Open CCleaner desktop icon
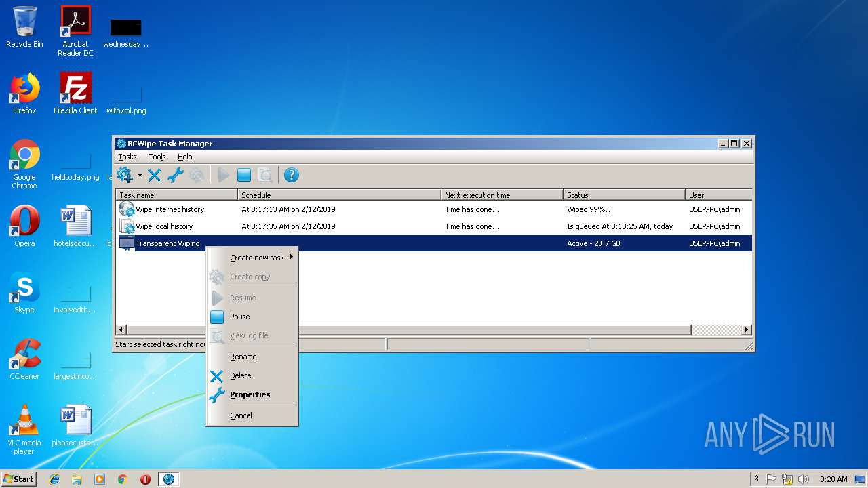 (x=24, y=359)
